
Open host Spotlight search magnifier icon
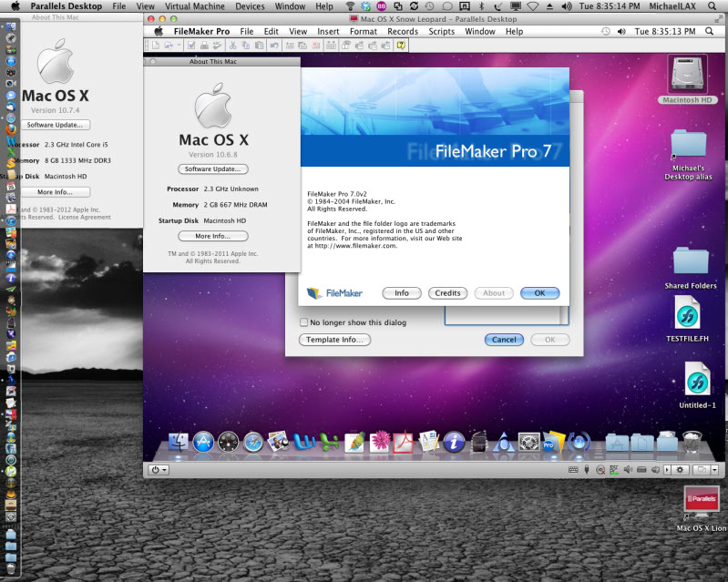click(712, 6)
